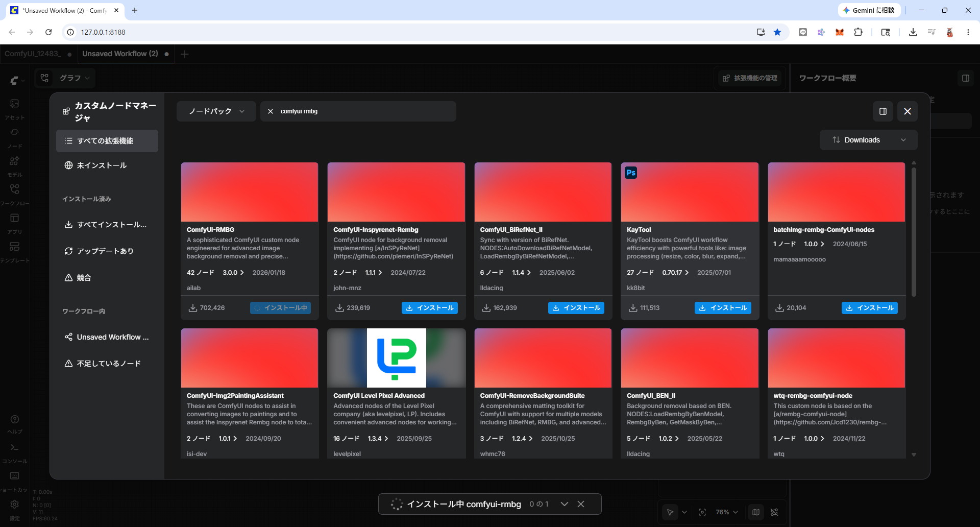Click the node list vertical scrollbar

tap(914, 231)
